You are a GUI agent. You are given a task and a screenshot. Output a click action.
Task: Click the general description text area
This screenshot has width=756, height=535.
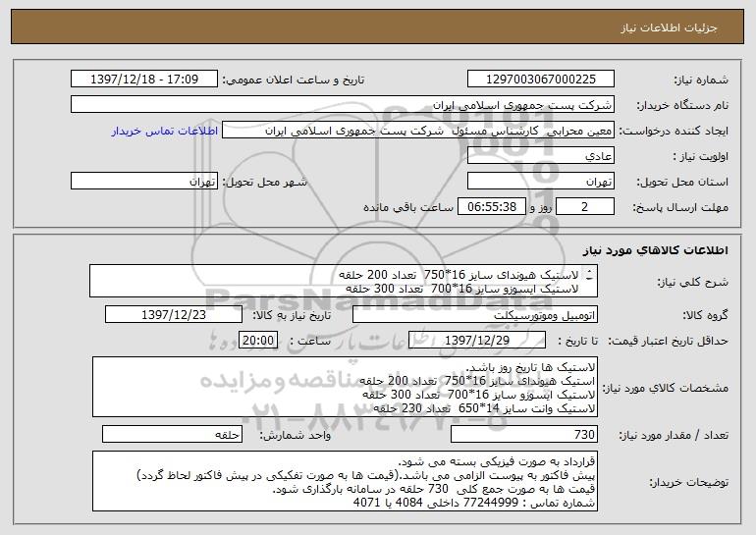344,281
